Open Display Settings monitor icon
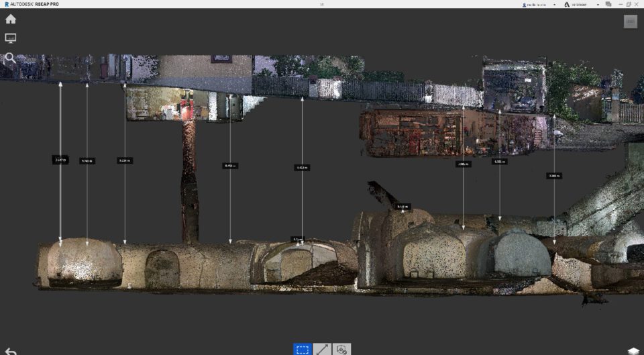The height and width of the screenshot is (355, 644). pyautogui.click(x=10, y=38)
